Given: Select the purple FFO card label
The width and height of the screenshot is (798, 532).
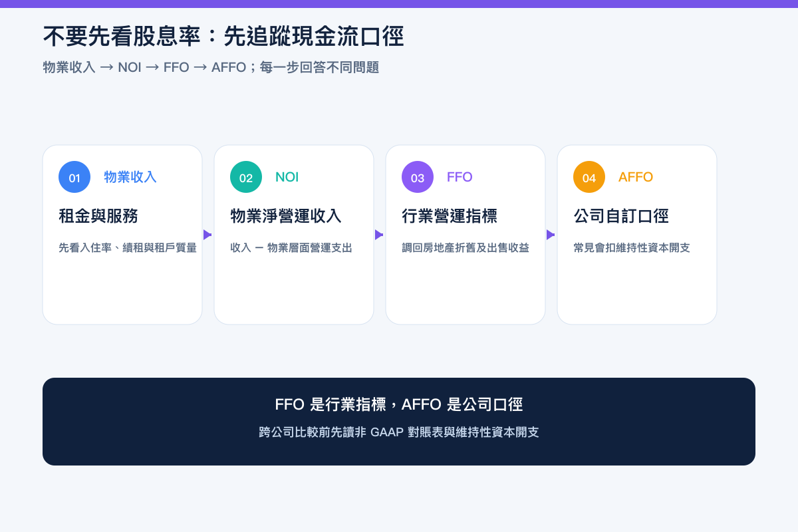Looking at the screenshot, I should click(x=460, y=177).
